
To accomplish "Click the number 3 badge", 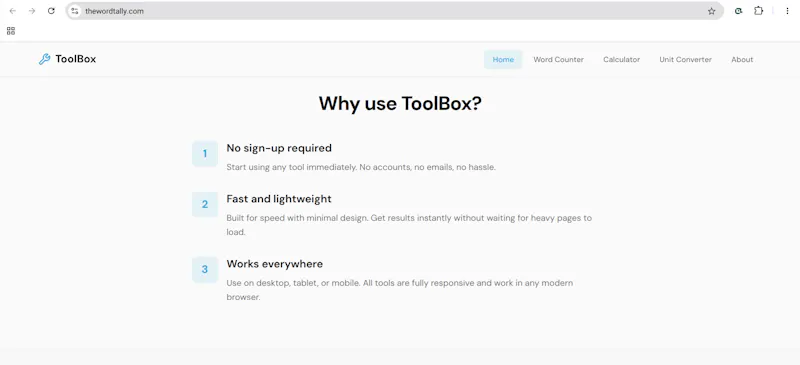I will [205, 270].
